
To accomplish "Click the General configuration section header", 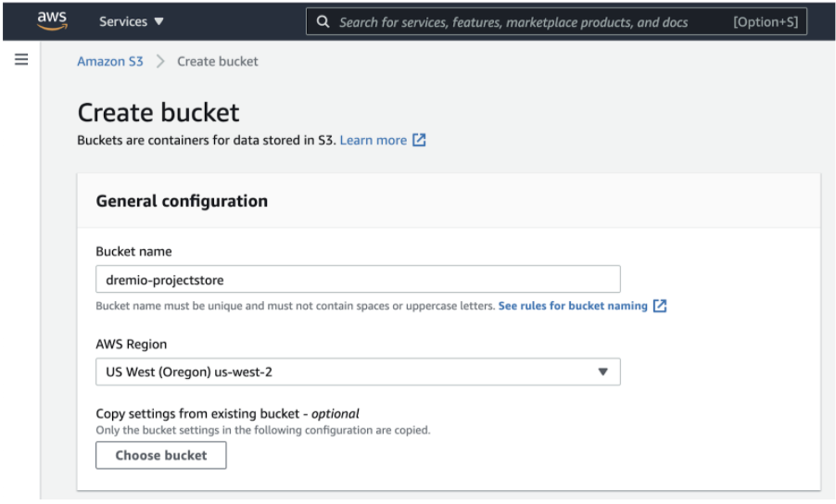I will (x=182, y=201).
